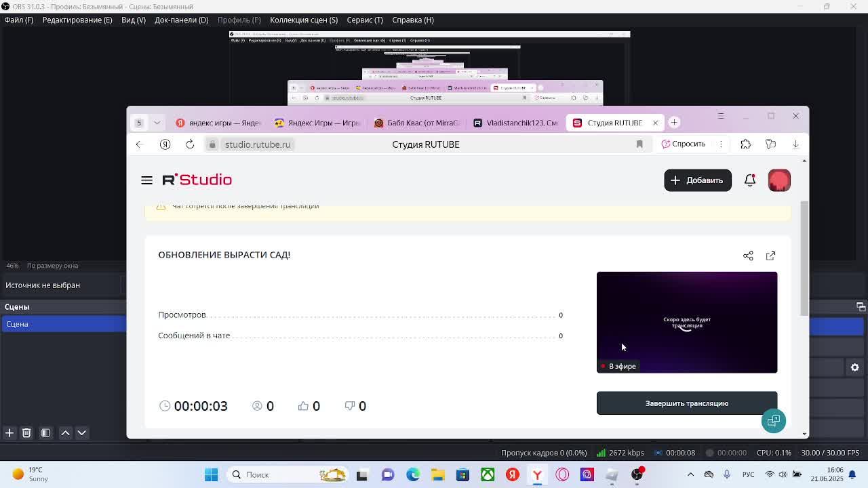Open Opera browser taskbar icon
868x488 pixels.
point(562,474)
